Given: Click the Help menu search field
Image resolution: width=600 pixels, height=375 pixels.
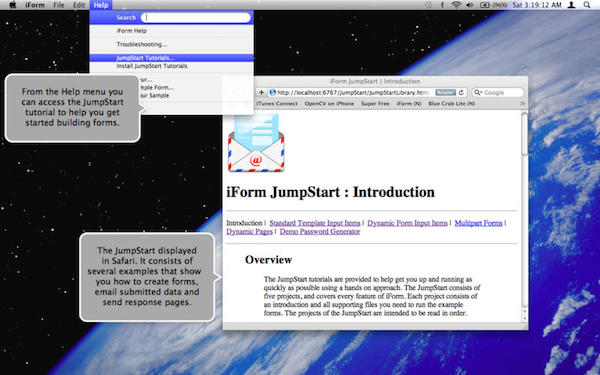Looking at the screenshot, I should pos(196,18).
